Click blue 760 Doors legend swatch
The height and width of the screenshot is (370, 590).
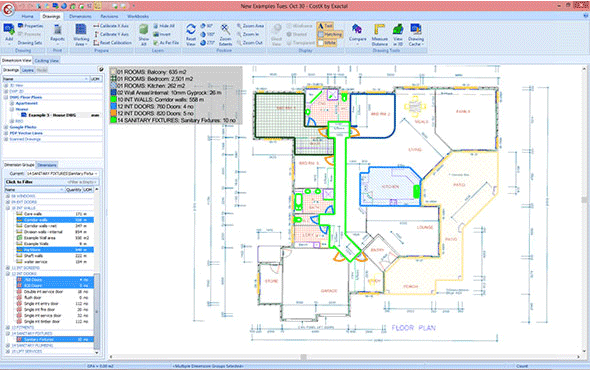(x=113, y=106)
